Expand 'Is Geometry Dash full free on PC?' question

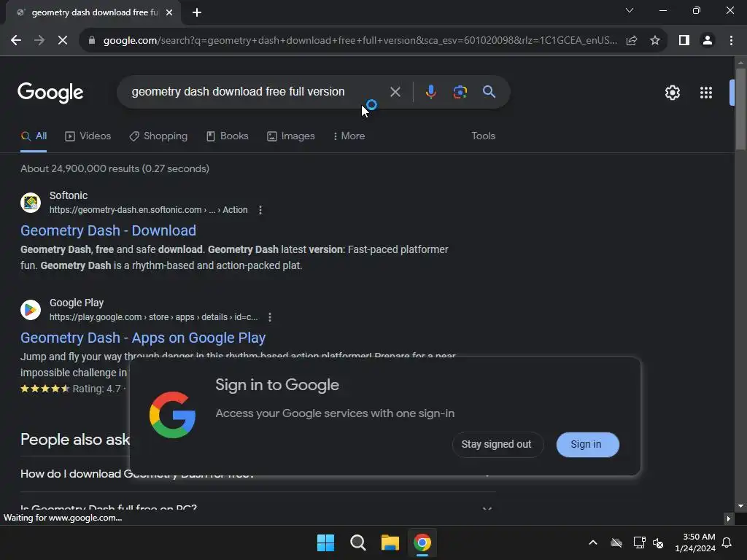coord(258,508)
